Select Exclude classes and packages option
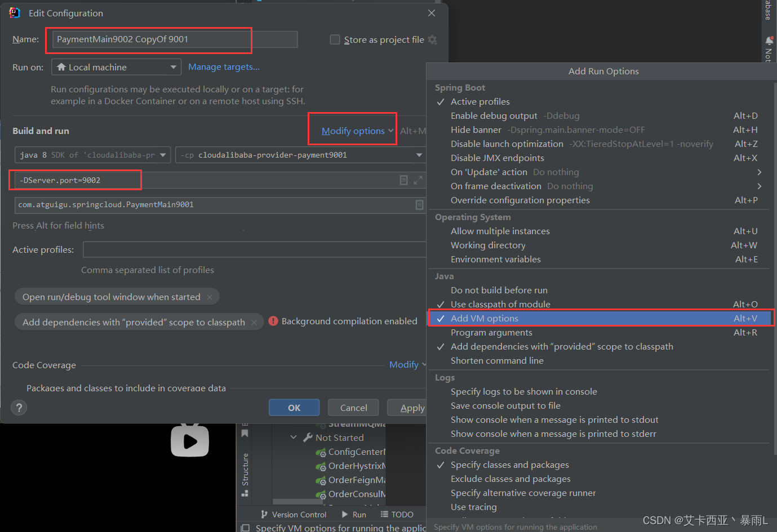 [x=599, y=479]
